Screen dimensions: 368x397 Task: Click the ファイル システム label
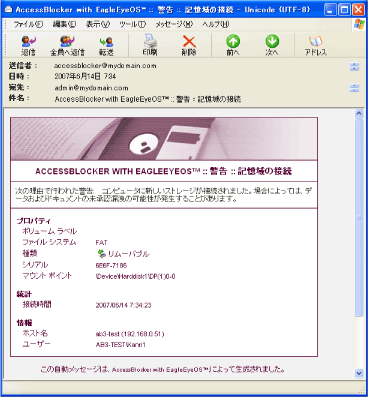click(x=49, y=242)
